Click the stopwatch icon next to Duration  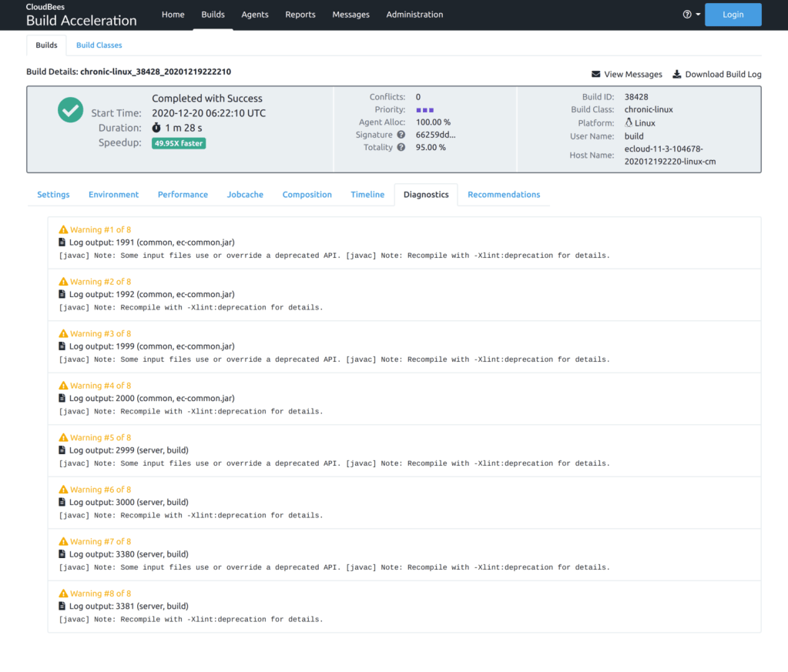click(x=156, y=128)
